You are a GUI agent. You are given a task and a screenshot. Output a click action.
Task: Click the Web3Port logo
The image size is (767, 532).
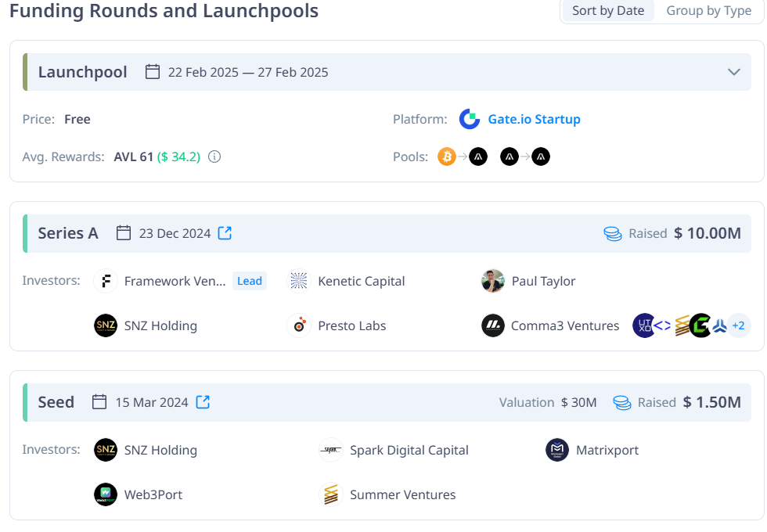coord(106,494)
